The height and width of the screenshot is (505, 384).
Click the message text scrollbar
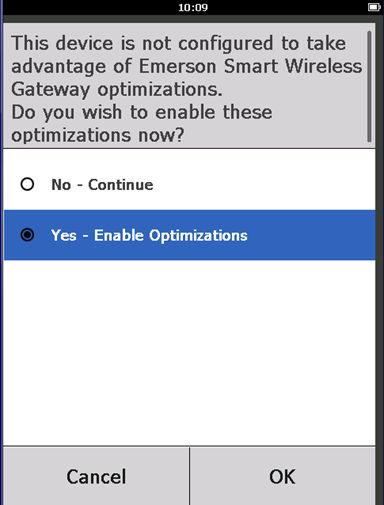(x=369, y=86)
